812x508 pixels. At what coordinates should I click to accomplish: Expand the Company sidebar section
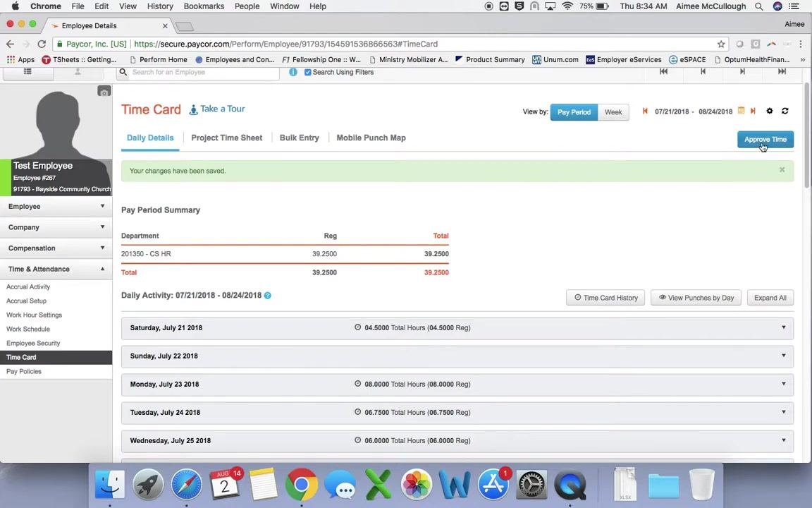click(56, 227)
